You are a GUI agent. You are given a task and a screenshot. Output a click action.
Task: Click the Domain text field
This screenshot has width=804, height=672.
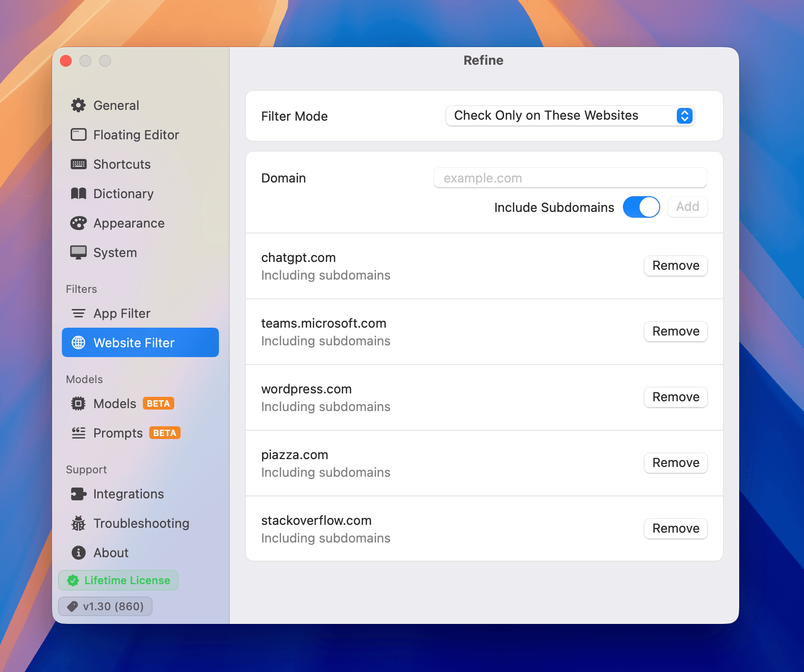pos(570,178)
